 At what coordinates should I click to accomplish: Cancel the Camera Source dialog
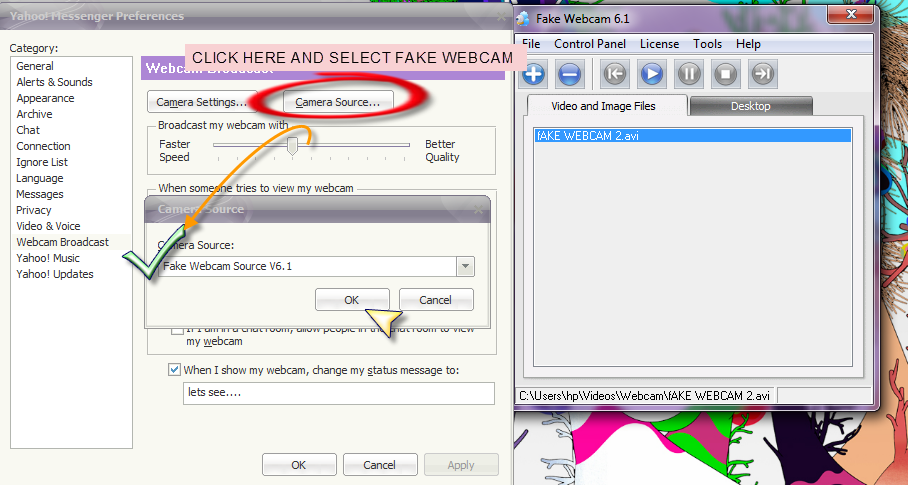click(x=435, y=300)
